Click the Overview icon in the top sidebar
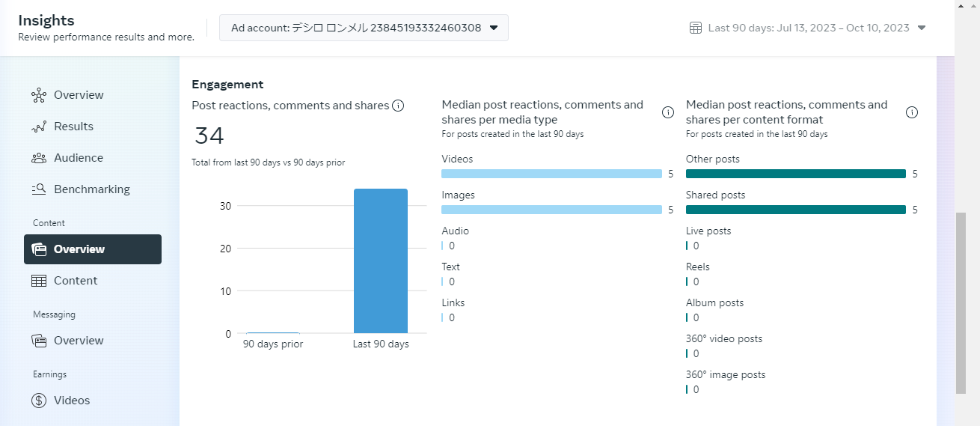980x426 pixels. click(39, 95)
